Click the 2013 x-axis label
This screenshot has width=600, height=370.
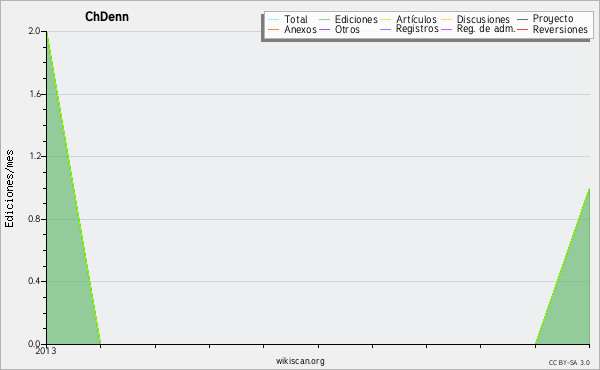click(x=46, y=351)
